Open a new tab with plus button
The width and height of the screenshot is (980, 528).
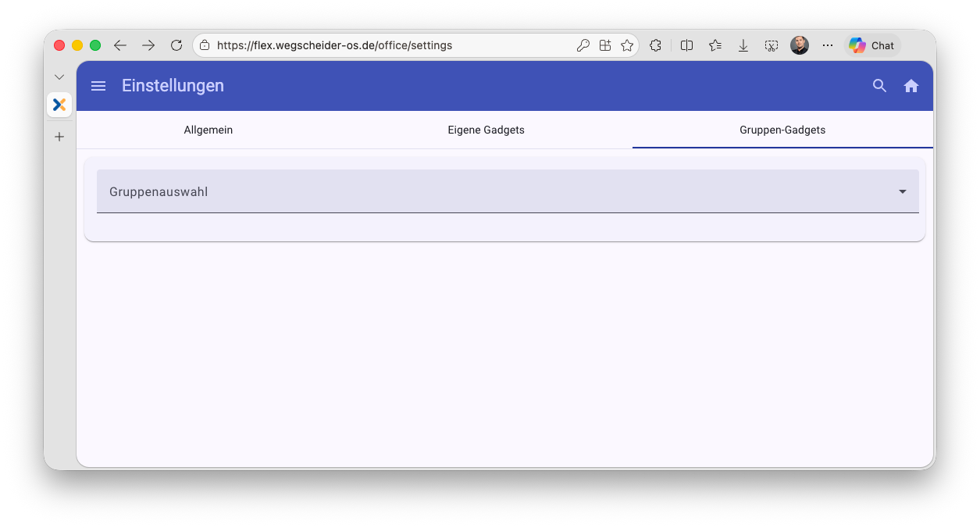click(59, 137)
